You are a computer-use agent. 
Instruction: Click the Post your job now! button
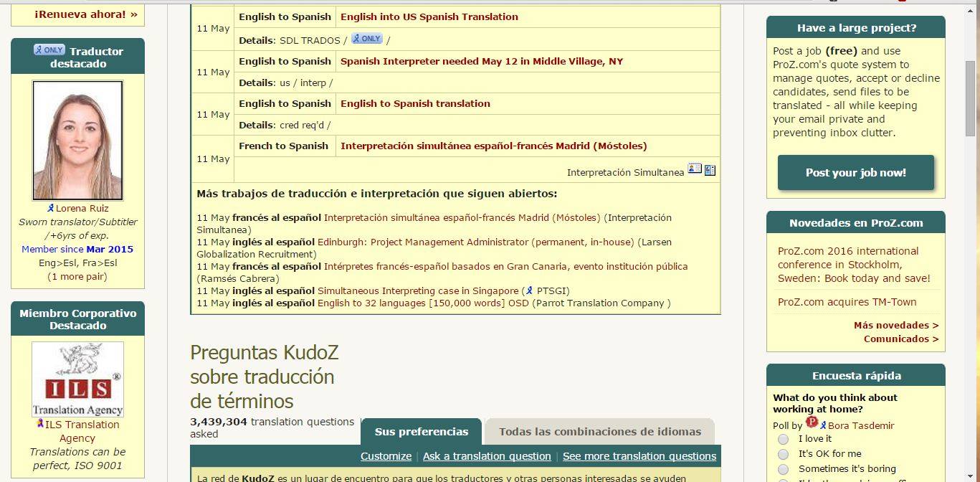coord(855,172)
